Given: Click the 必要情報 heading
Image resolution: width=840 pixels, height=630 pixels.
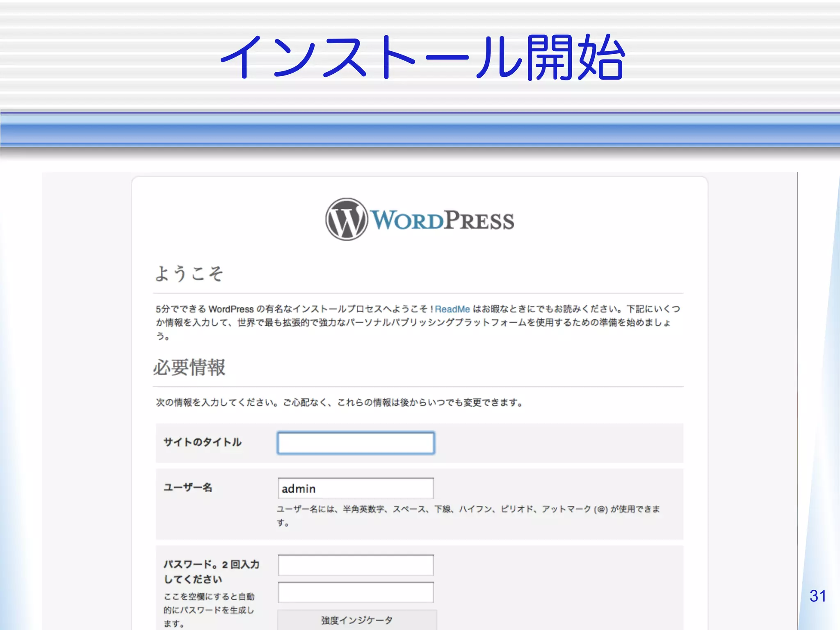Looking at the screenshot, I should 189,367.
